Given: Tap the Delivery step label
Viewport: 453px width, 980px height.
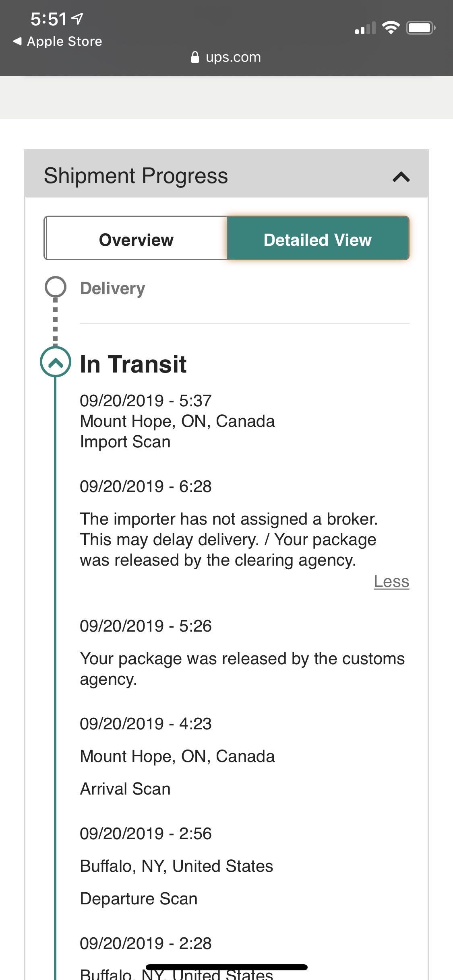Looking at the screenshot, I should (x=113, y=288).
